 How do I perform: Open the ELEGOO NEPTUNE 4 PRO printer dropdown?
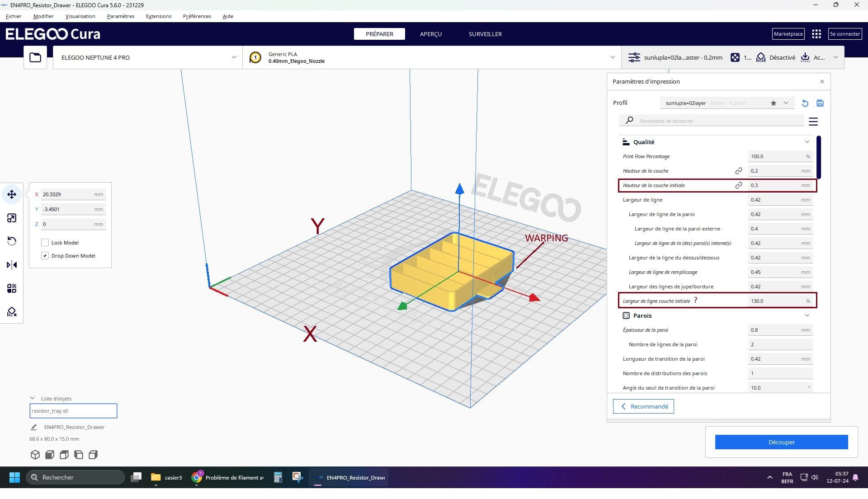pyautogui.click(x=148, y=57)
